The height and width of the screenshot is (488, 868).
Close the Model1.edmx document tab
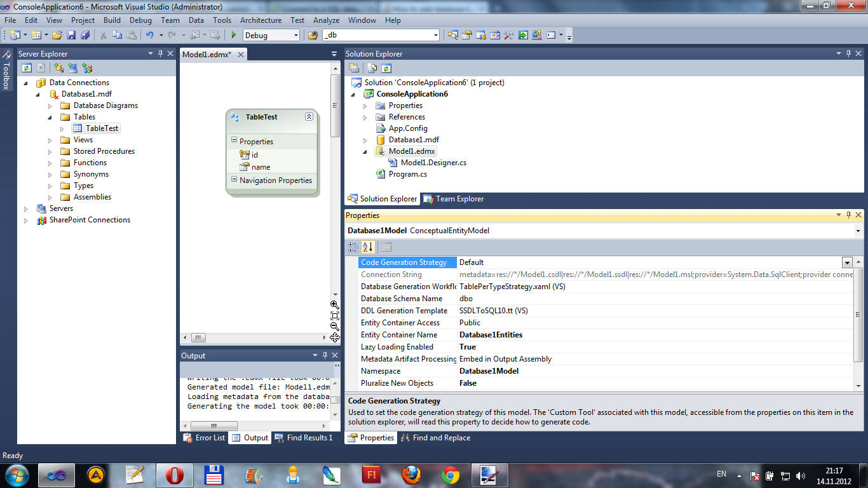coord(241,55)
